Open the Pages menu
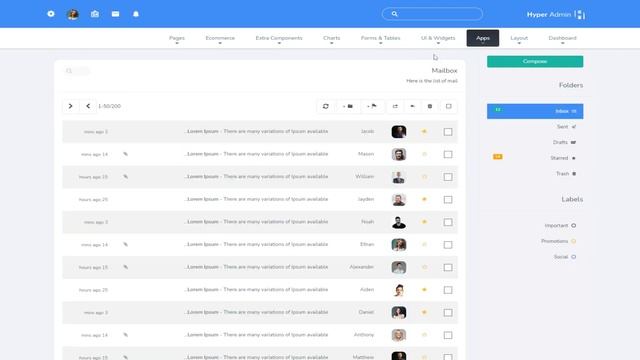Screen dimensions: 640x360 [177, 38]
